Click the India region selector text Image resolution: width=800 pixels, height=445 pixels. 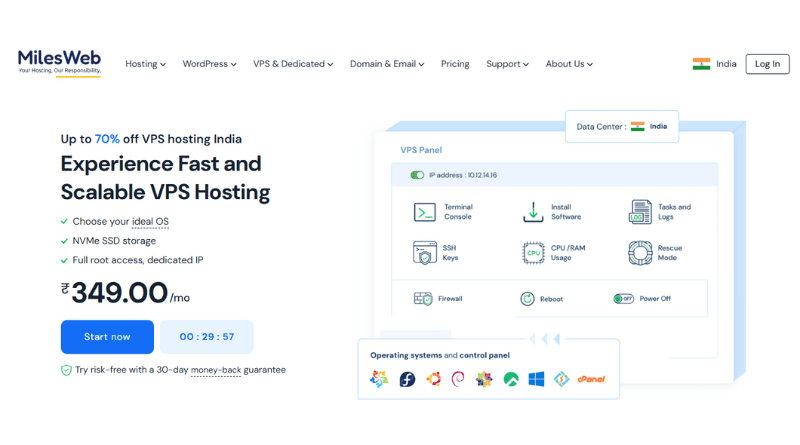(726, 64)
